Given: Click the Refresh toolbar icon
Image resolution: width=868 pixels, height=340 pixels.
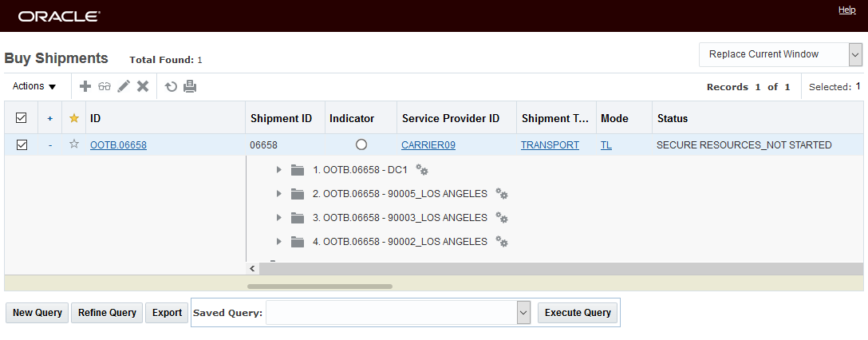Looking at the screenshot, I should [x=171, y=86].
